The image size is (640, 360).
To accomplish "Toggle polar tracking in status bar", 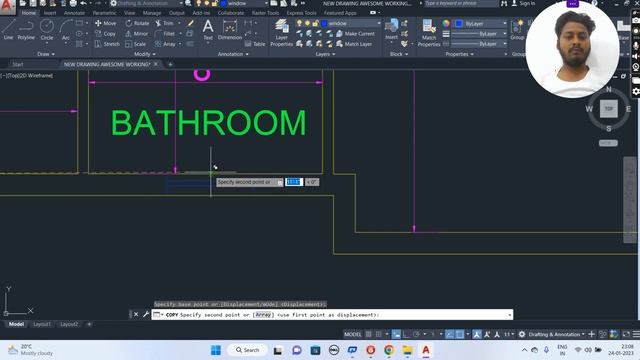I will (x=416, y=334).
